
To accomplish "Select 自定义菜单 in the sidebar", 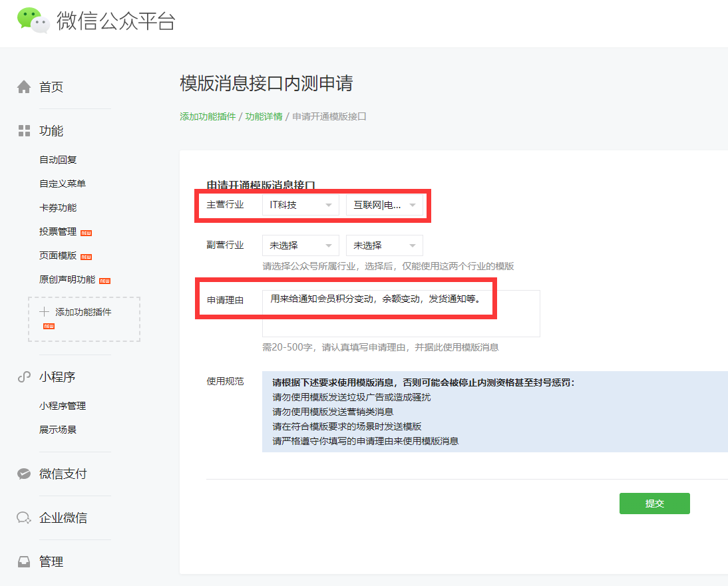I will 63,184.
